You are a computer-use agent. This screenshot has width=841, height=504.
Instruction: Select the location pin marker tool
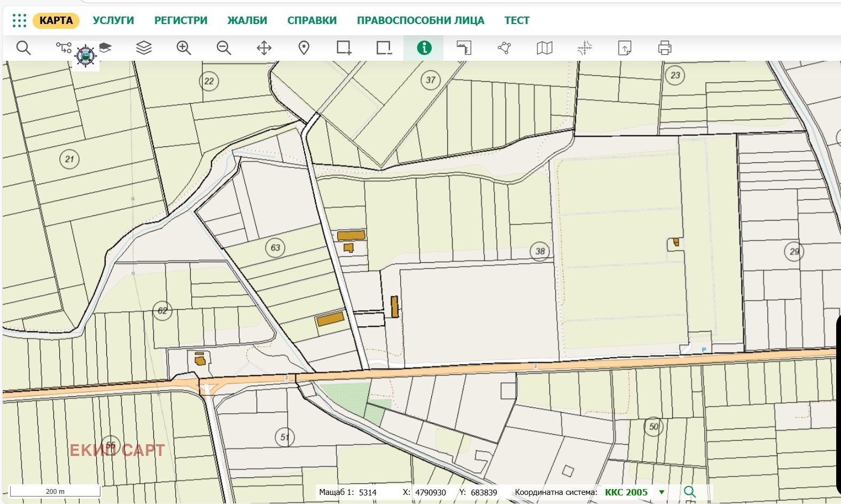(304, 48)
